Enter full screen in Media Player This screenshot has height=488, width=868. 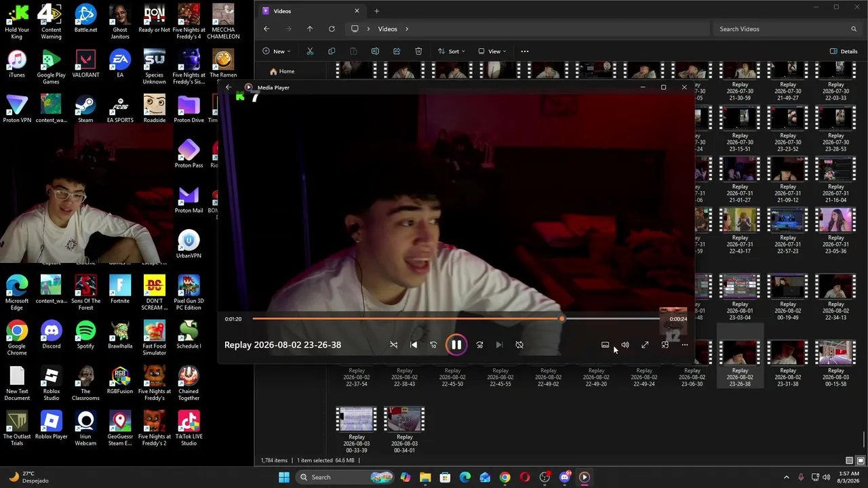645,345
